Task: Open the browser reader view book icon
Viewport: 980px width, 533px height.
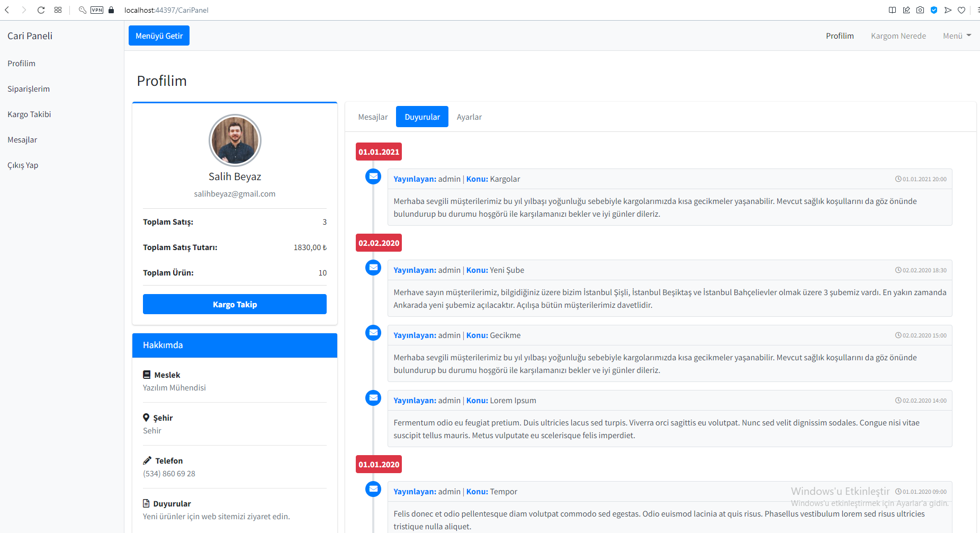Action: (x=892, y=10)
